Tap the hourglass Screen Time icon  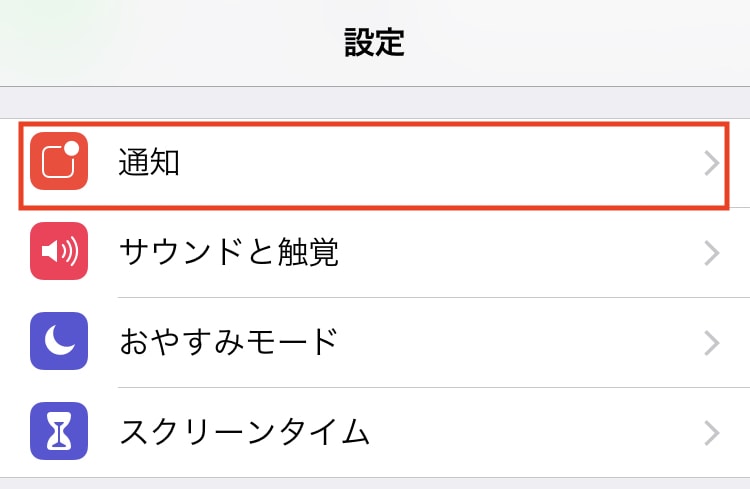coord(59,431)
